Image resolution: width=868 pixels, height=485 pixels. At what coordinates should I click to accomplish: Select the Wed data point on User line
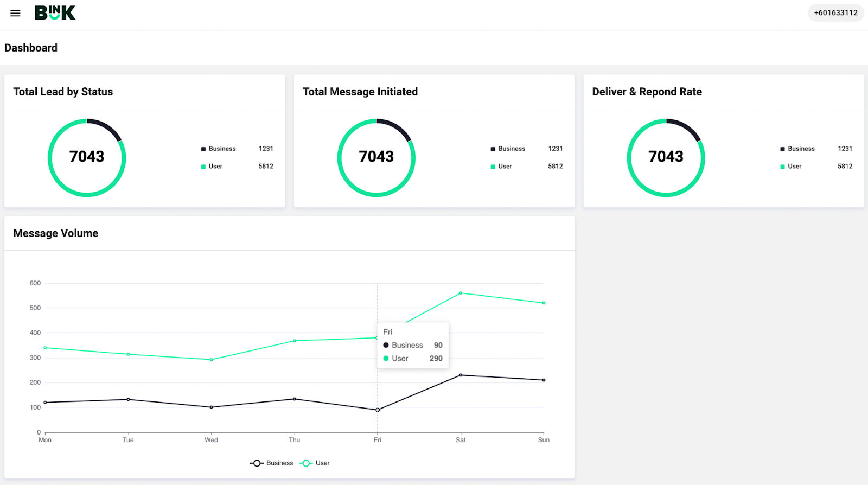211,360
